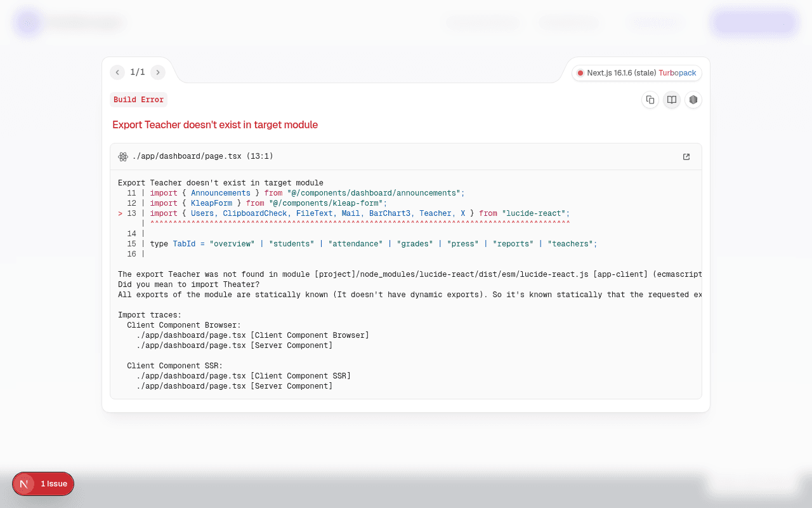Click the red error heading about Teacher export
Image resolution: width=812 pixels, height=508 pixels.
215,125
